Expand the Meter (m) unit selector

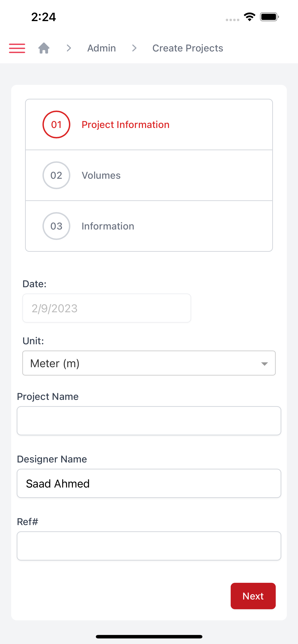pos(149,363)
